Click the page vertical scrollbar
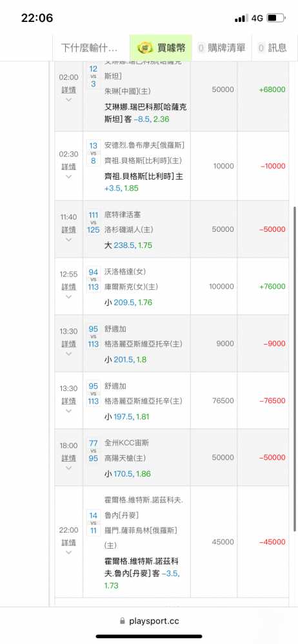The height and width of the screenshot is (644, 298). (x=294, y=369)
